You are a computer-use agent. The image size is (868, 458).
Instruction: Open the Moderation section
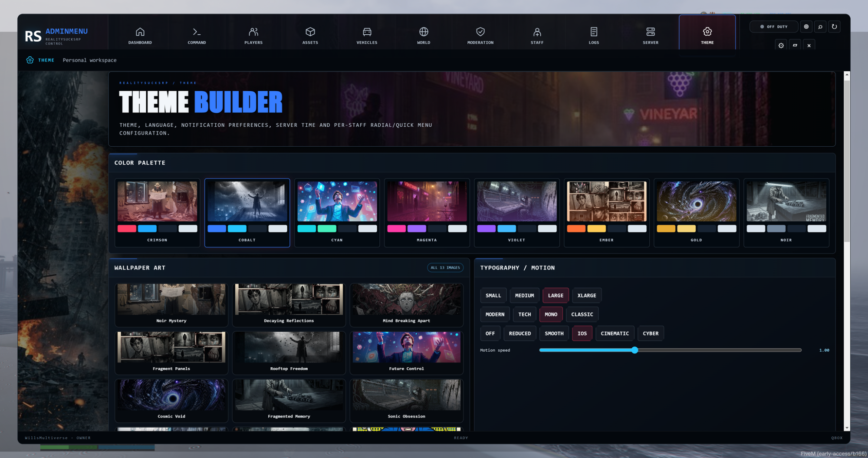pyautogui.click(x=480, y=36)
